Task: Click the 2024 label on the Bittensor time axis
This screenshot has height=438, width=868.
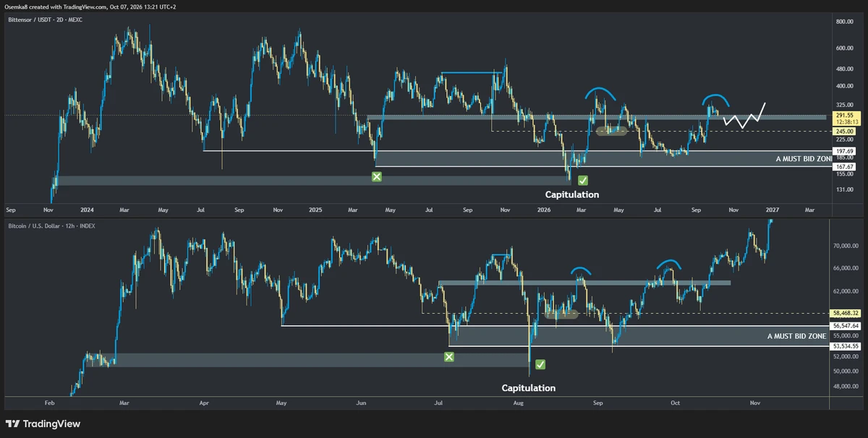Action: pyautogui.click(x=88, y=210)
